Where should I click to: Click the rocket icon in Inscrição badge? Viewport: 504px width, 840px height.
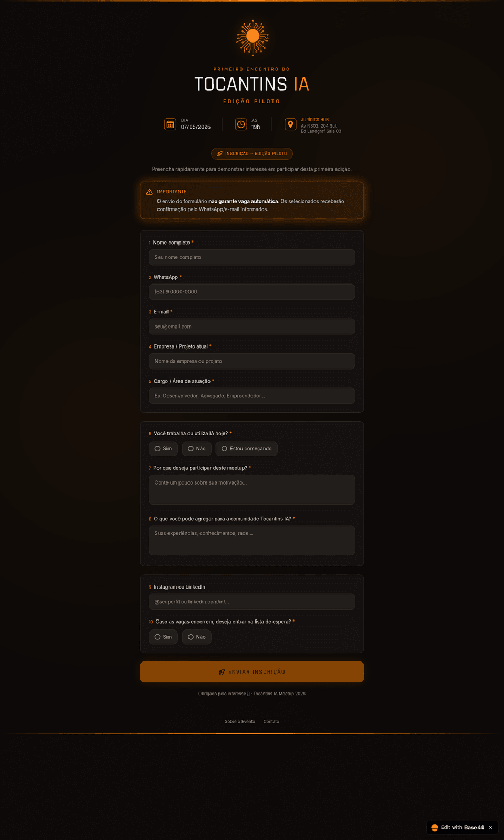pos(220,154)
